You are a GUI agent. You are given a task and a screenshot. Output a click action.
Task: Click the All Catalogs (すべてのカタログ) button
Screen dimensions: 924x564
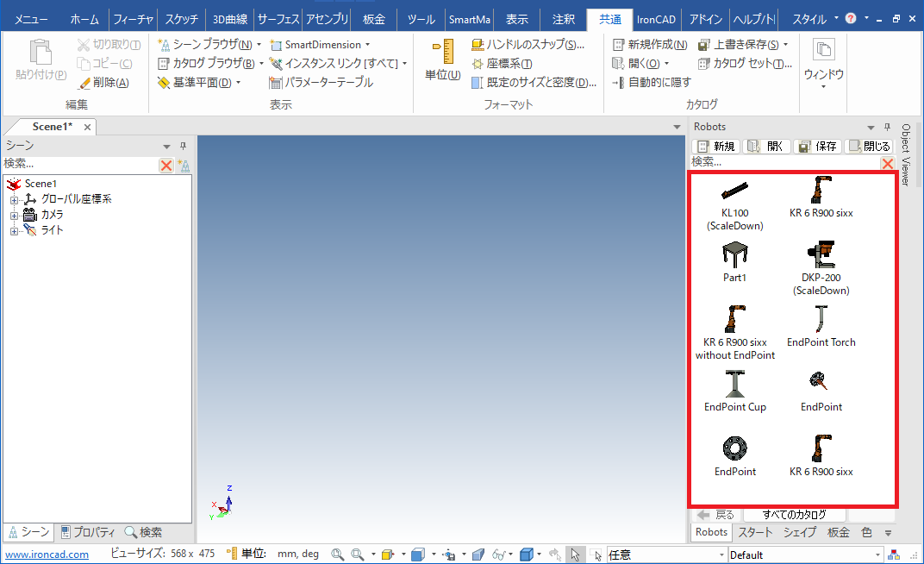coord(794,515)
